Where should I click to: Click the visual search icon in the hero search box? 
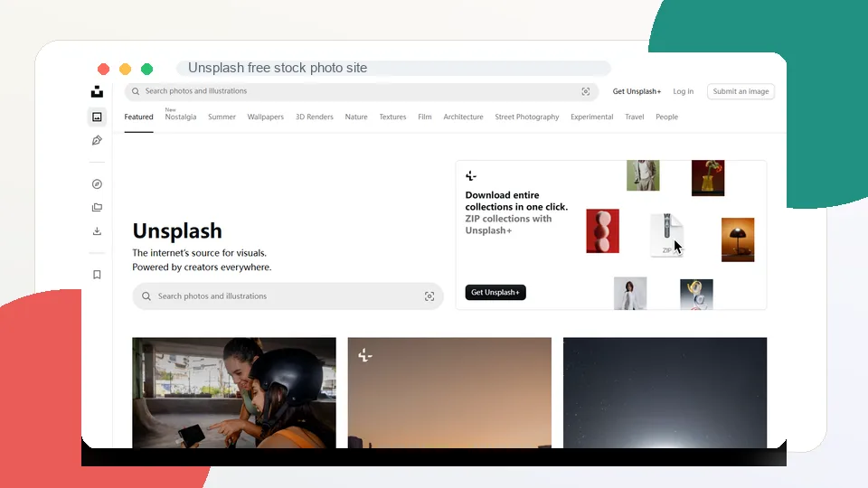point(429,296)
